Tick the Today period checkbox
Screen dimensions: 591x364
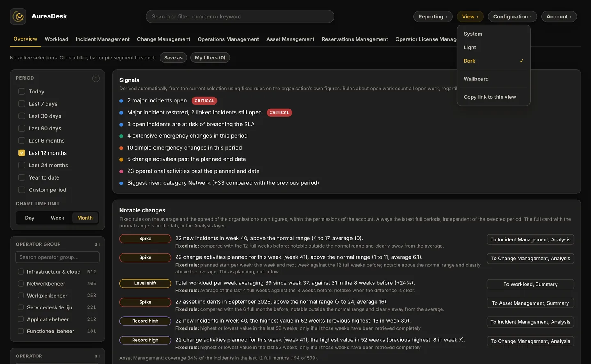22,91
